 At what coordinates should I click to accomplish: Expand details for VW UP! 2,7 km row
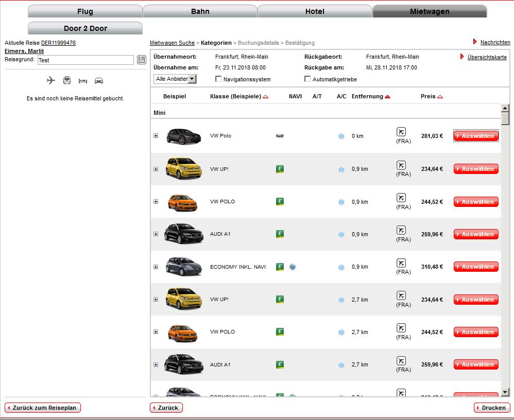[156, 299]
